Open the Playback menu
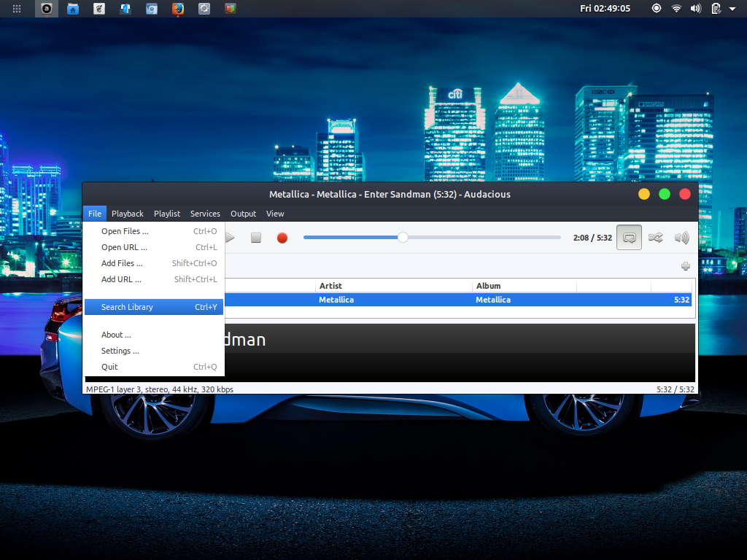Screen dimensions: 747x560 click(x=127, y=214)
